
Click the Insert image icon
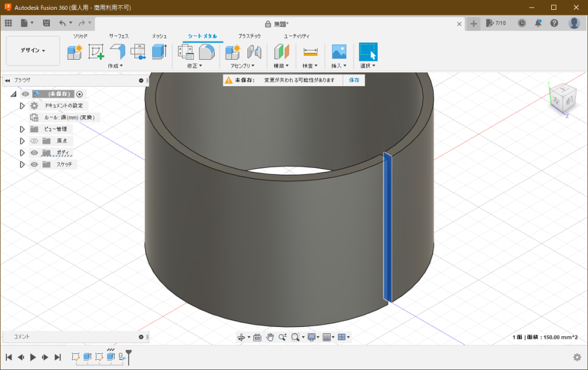339,52
